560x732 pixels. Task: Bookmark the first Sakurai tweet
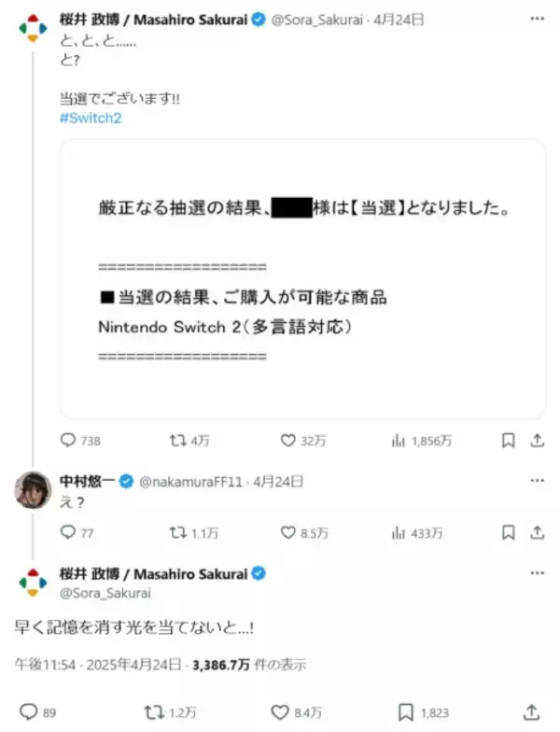[508, 441]
